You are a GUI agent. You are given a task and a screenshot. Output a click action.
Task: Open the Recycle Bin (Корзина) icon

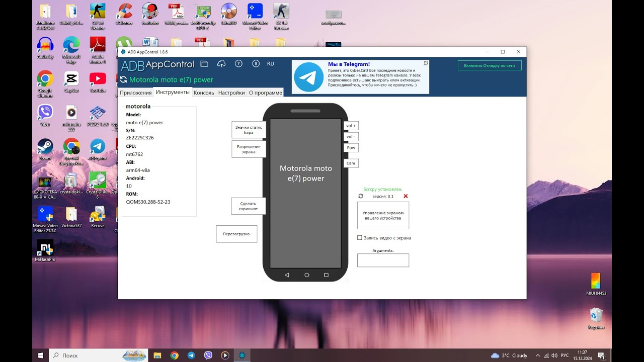[596, 319]
